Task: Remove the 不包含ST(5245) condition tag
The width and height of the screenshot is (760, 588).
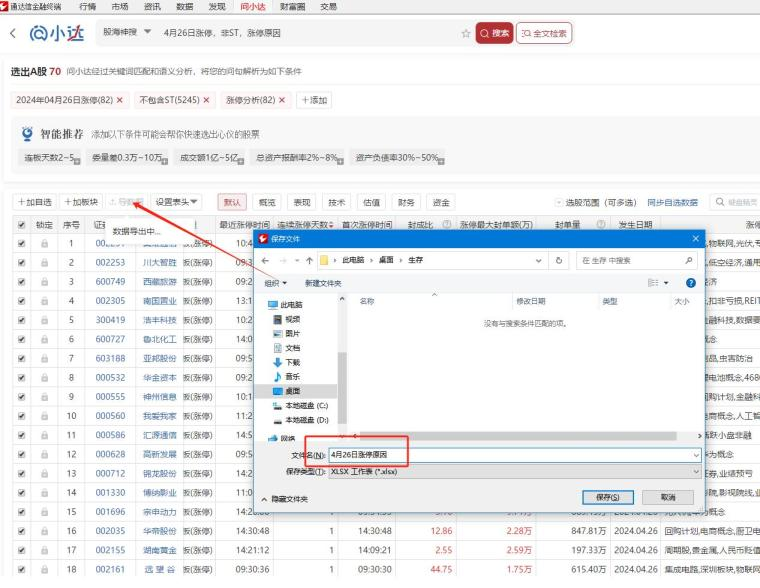Action: [x=206, y=100]
